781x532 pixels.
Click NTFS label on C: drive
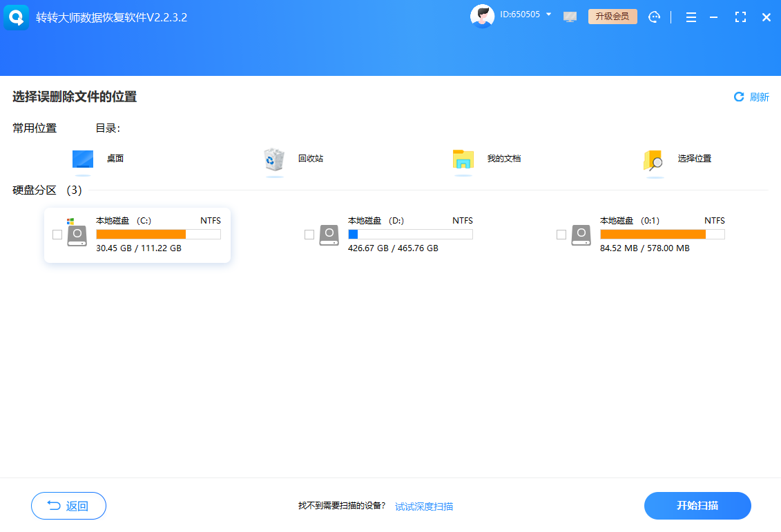(211, 221)
